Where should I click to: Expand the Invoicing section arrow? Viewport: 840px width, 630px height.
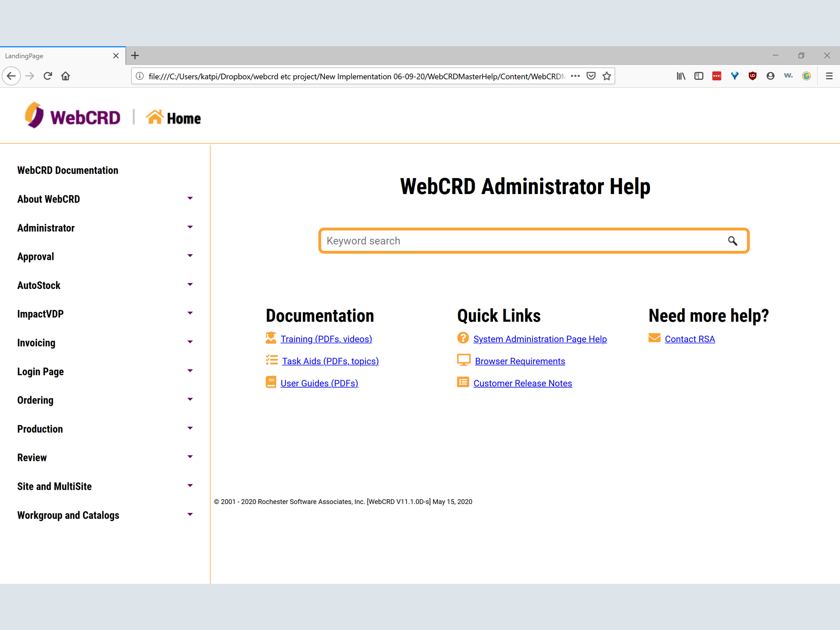point(190,342)
